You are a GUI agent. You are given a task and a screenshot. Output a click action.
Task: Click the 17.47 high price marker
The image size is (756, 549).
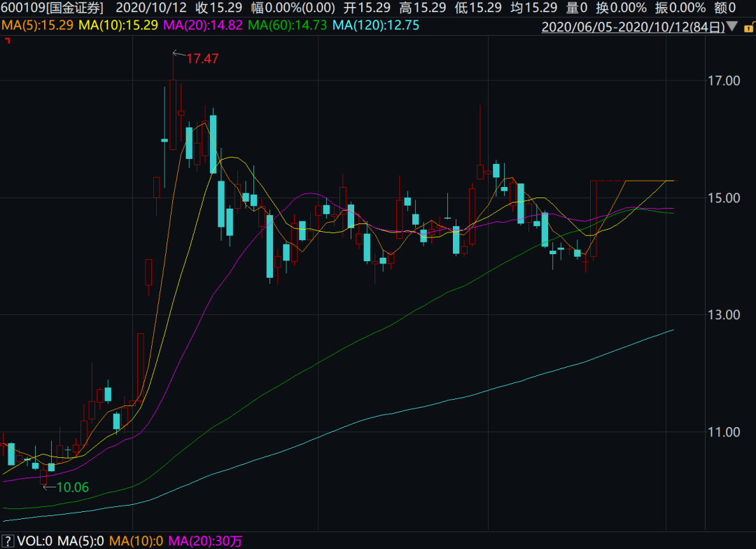pos(202,59)
